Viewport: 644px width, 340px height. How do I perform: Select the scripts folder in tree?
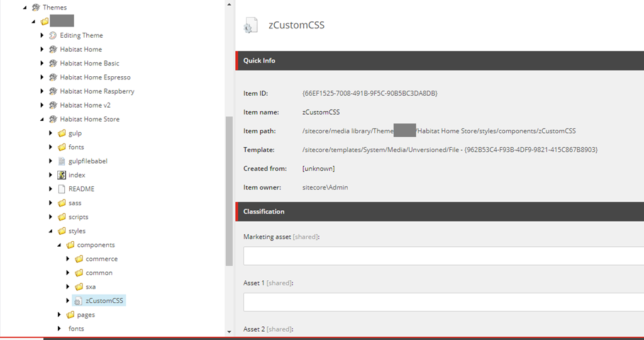click(x=78, y=217)
